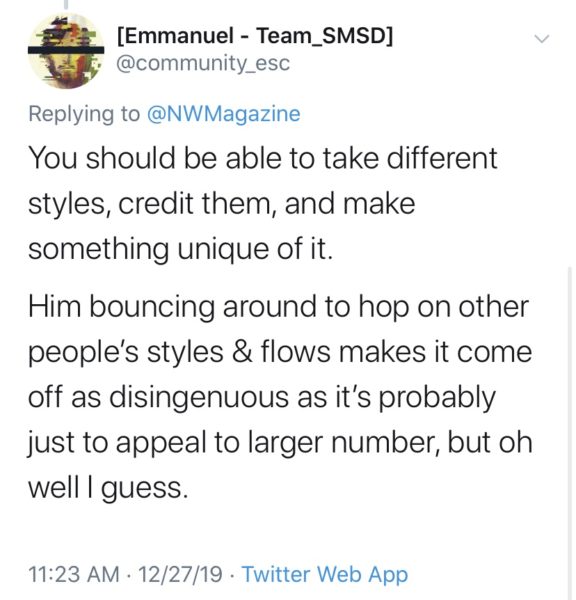Screen dimensions: 576x600
Task: Click the @community_esc handle
Action: [203, 64]
